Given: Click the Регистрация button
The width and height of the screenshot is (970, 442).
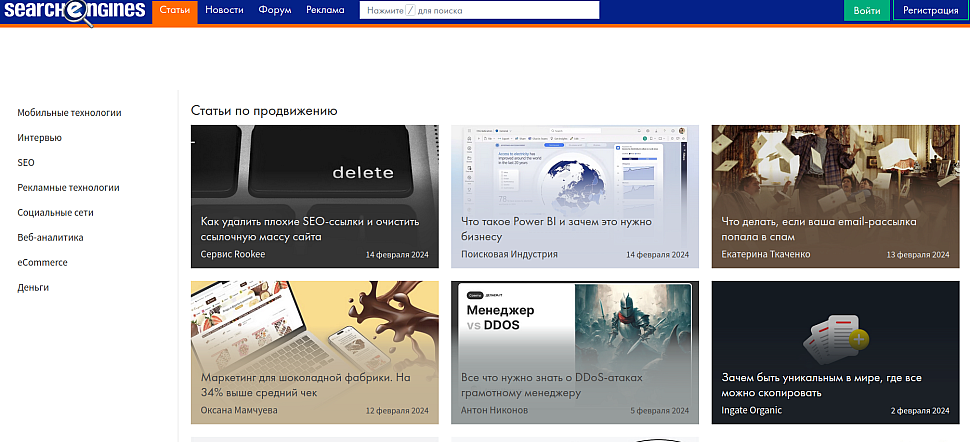Looking at the screenshot, I should 930,11.
